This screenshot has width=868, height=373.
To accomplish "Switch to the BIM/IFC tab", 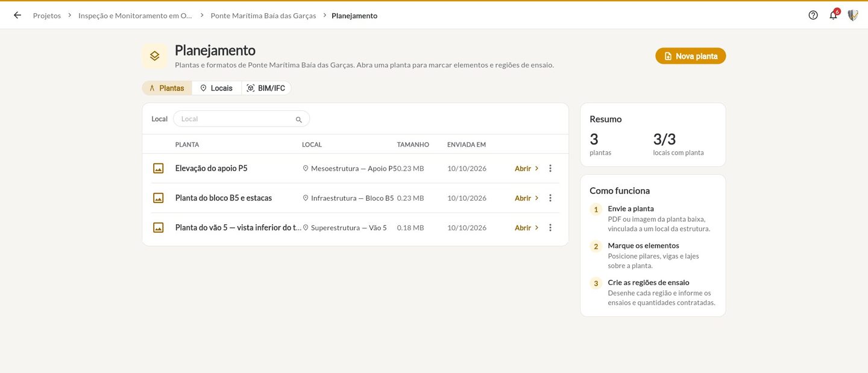I will coord(266,88).
